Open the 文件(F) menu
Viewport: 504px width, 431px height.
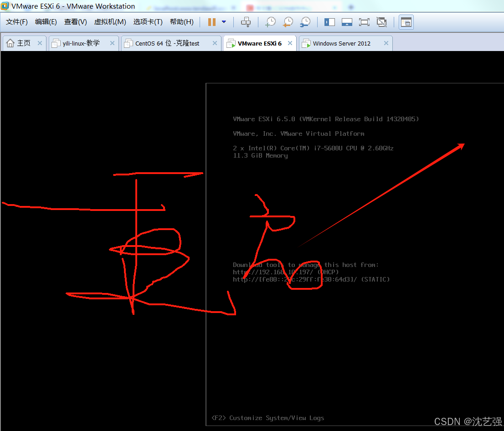coord(17,22)
